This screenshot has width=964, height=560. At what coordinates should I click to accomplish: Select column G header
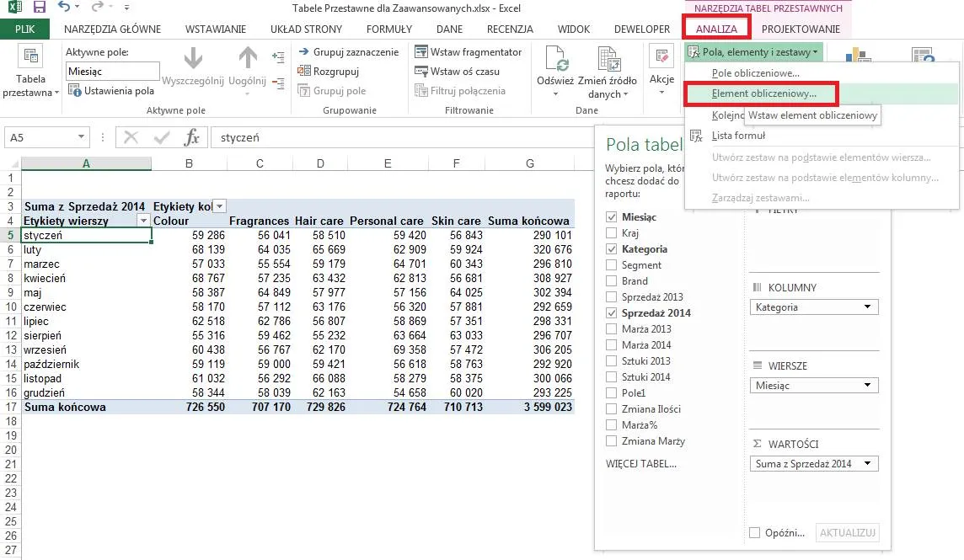pos(530,163)
